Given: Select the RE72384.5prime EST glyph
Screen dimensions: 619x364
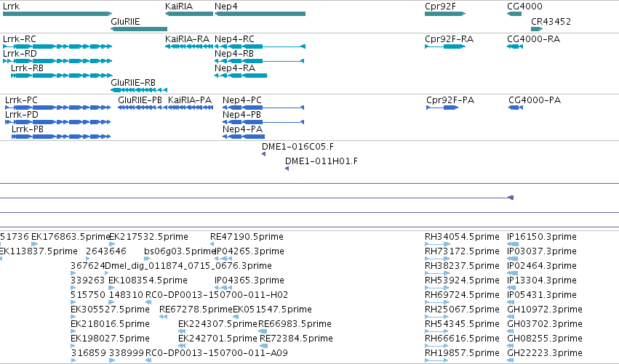Looking at the screenshot, I should point(263,346).
